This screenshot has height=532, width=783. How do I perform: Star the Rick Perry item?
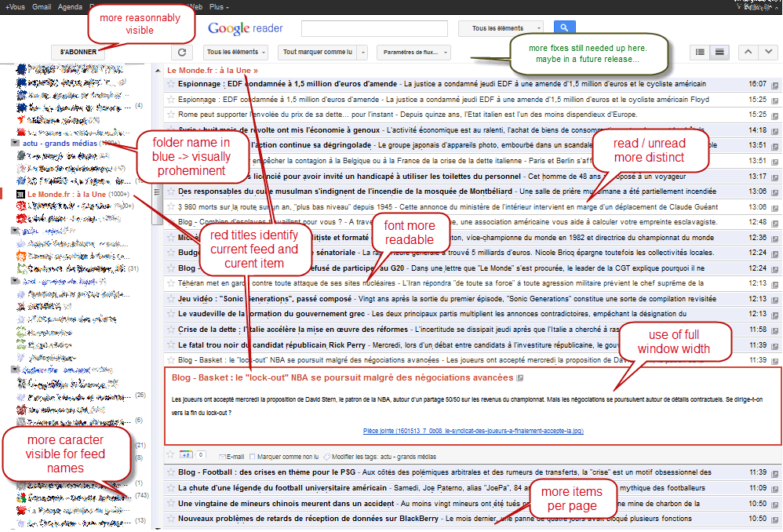[x=171, y=345]
